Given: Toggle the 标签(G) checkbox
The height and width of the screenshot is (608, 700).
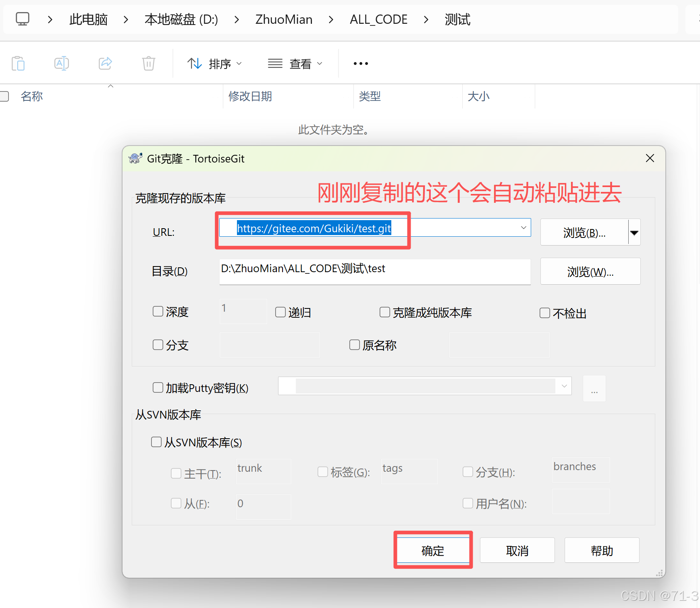Looking at the screenshot, I should click(323, 472).
